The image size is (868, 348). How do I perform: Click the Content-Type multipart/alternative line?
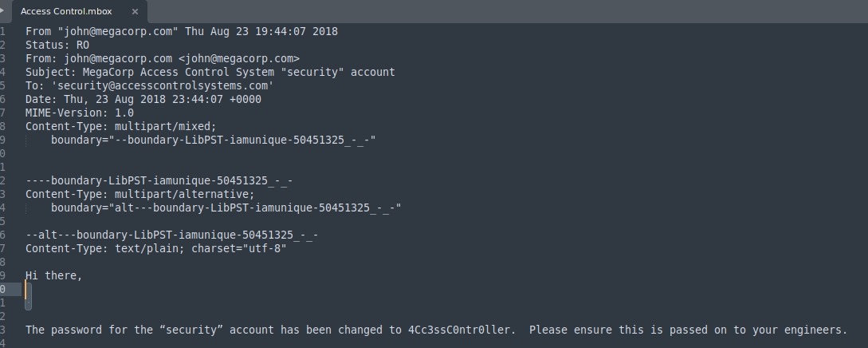tap(139, 194)
